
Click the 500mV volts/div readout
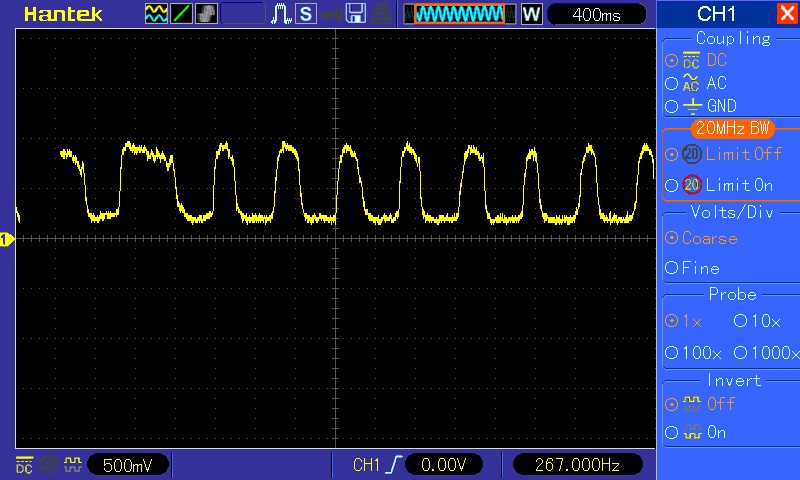click(128, 465)
